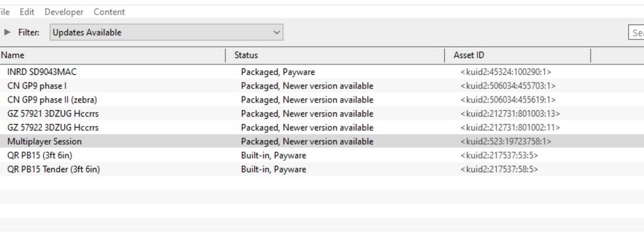Click asset ID kuid2:217537:53:5
The width and height of the screenshot is (644, 243).
[499, 155]
